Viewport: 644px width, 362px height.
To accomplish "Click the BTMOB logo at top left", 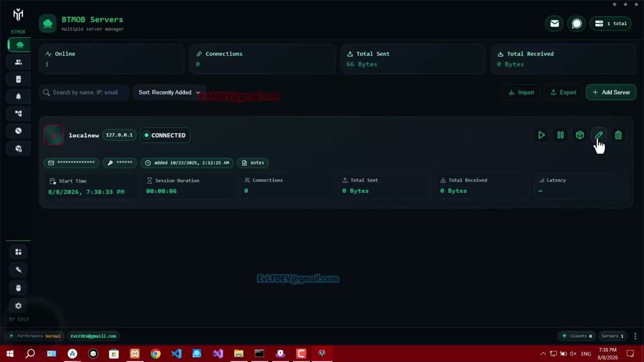I will [x=18, y=15].
